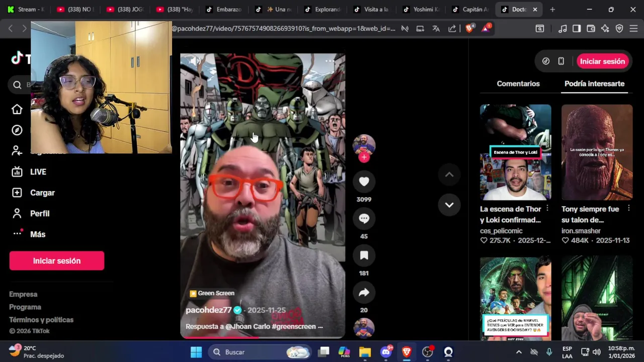Open ces_pelicomic creator link

tap(501, 231)
